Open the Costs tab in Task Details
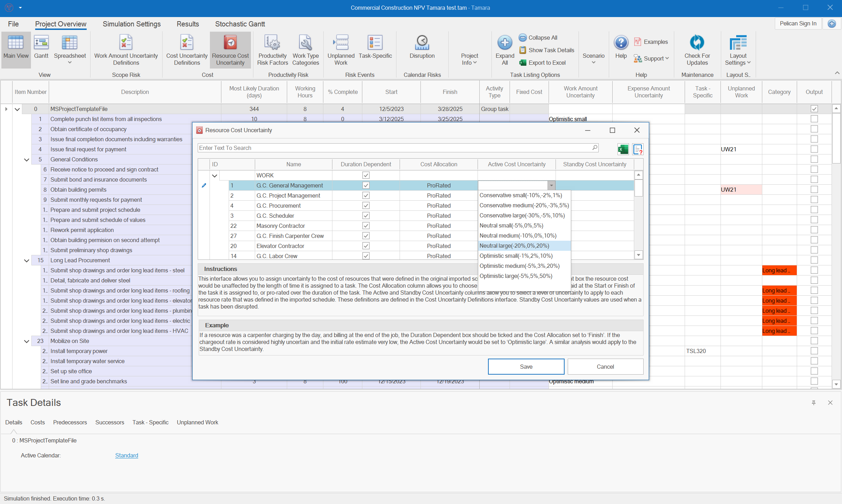842x504 pixels. tap(38, 422)
